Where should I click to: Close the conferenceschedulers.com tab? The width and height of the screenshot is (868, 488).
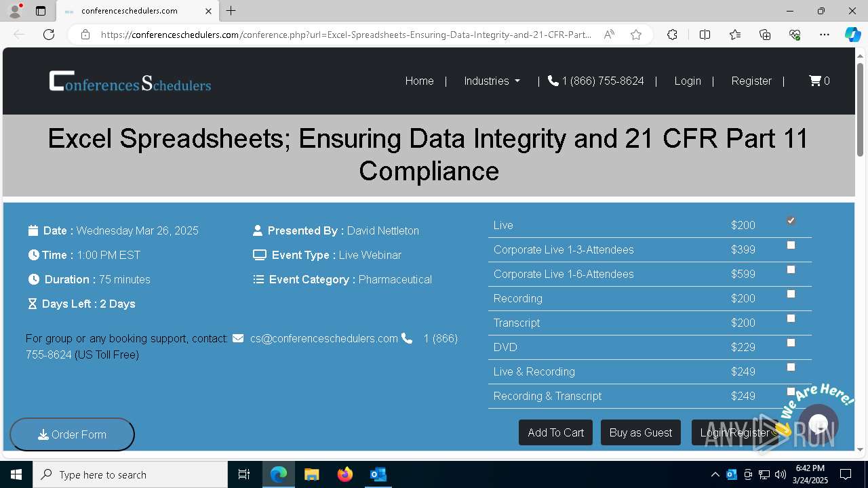[x=209, y=11]
